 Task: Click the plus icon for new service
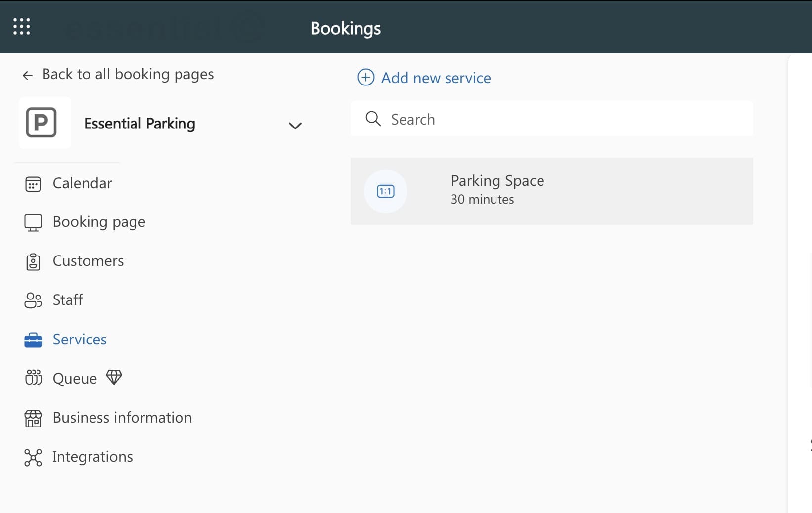pyautogui.click(x=366, y=78)
